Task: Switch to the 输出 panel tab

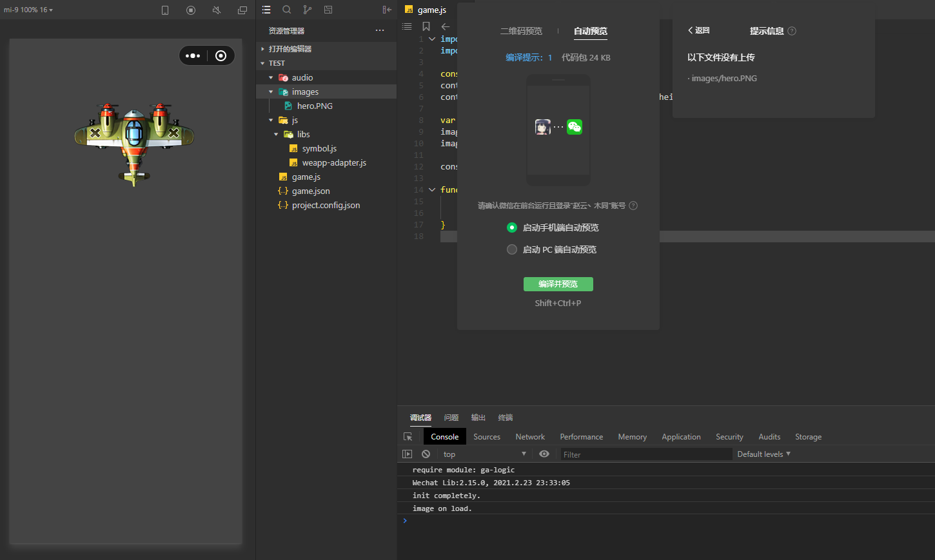Action: [x=478, y=418]
